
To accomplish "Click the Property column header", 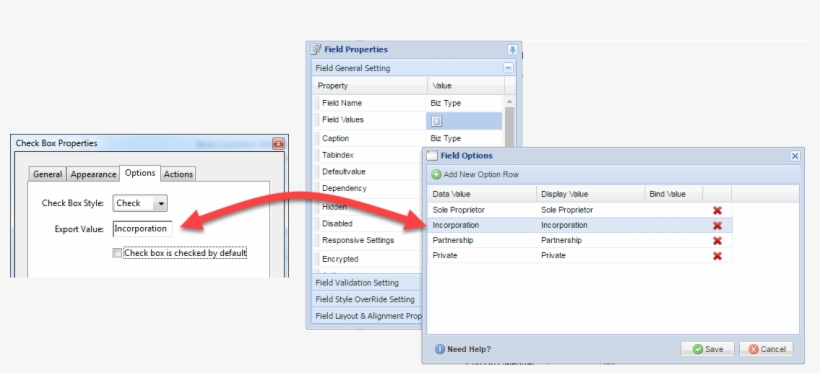I will point(370,86).
